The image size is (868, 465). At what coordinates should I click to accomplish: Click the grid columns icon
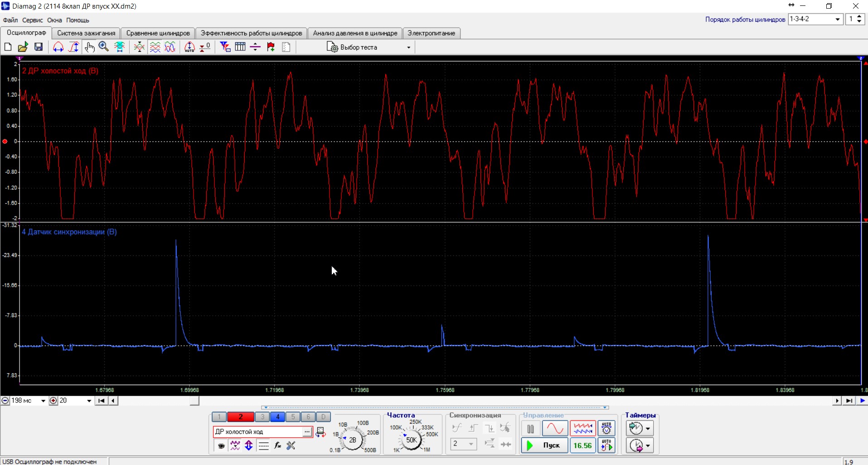coord(240,47)
